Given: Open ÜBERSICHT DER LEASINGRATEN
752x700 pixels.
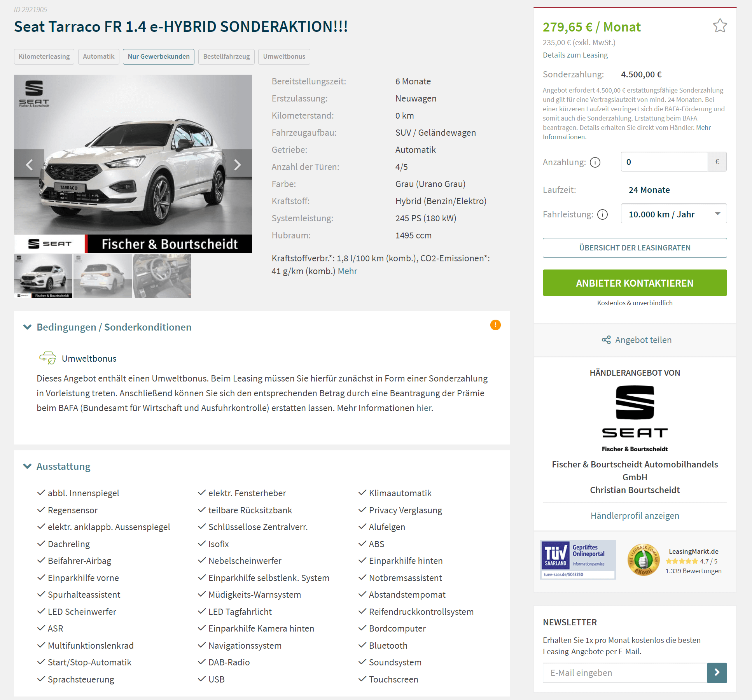Looking at the screenshot, I should (x=635, y=248).
